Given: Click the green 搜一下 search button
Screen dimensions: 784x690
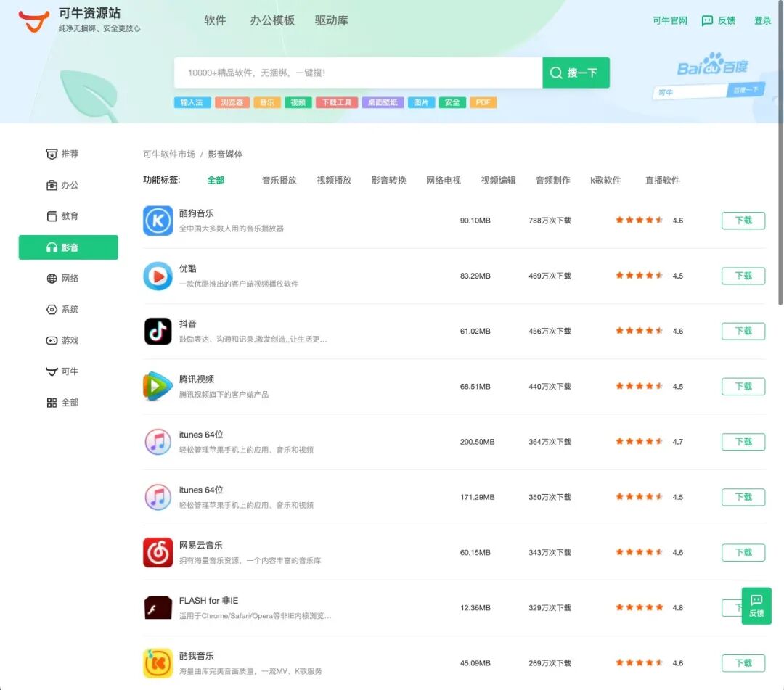Looking at the screenshot, I should point(575,73).
